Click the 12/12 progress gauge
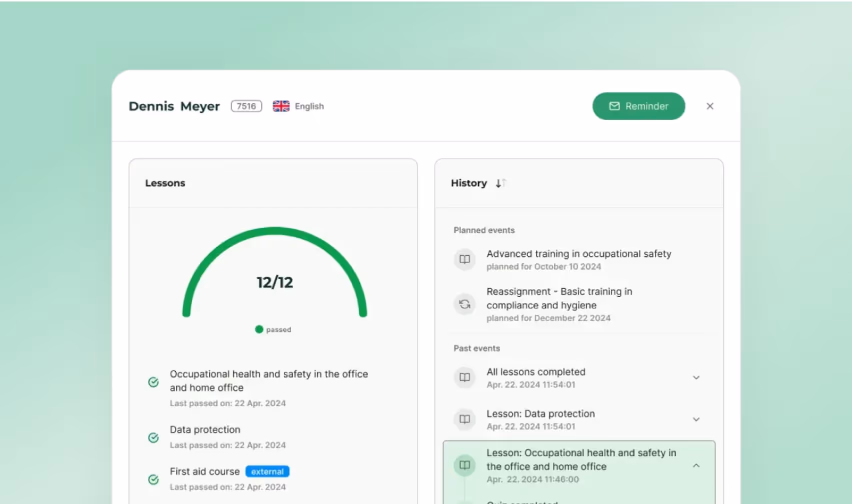852x504 pixels. point(274,272)
